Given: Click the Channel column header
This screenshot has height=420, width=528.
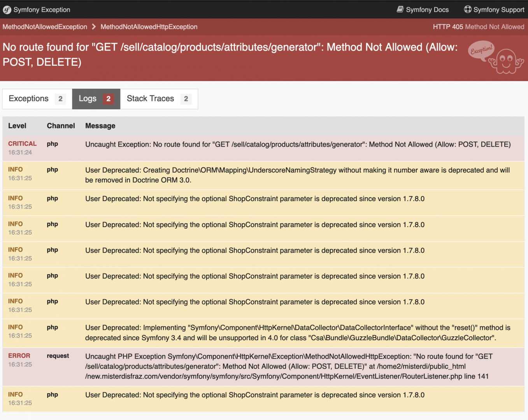Looking at the screenshot, I should [x=61, y=126].
